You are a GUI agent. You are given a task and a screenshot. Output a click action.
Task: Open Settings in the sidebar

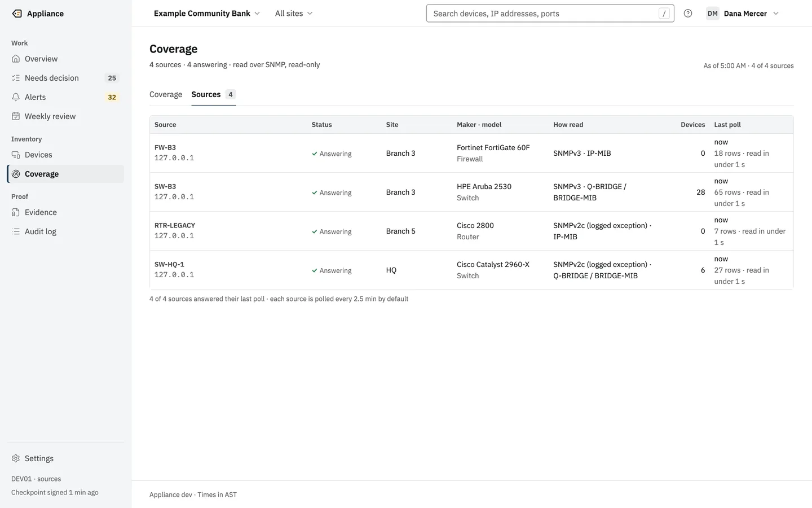65,458
